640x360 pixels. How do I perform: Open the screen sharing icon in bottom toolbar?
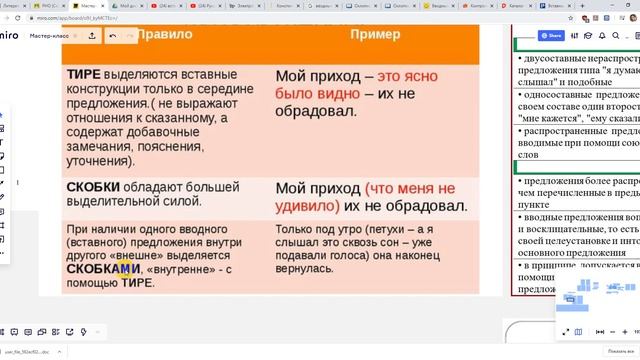click(69, 332)
